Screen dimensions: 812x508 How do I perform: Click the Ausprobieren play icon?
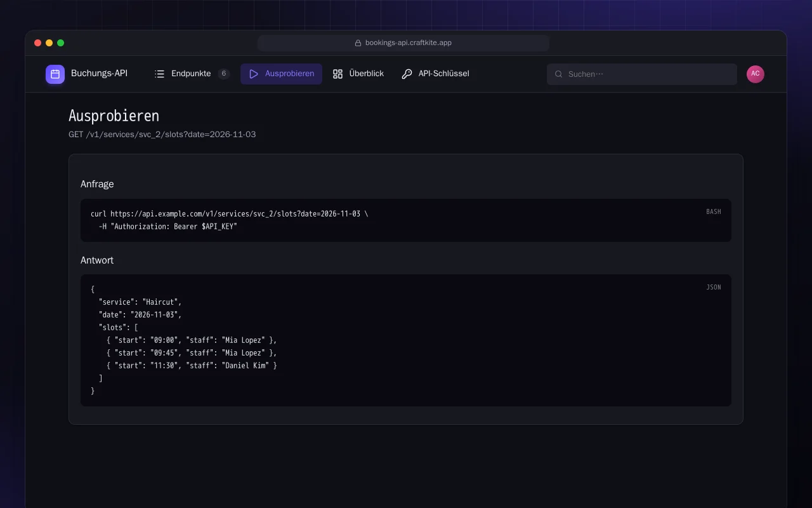point(254,74)
